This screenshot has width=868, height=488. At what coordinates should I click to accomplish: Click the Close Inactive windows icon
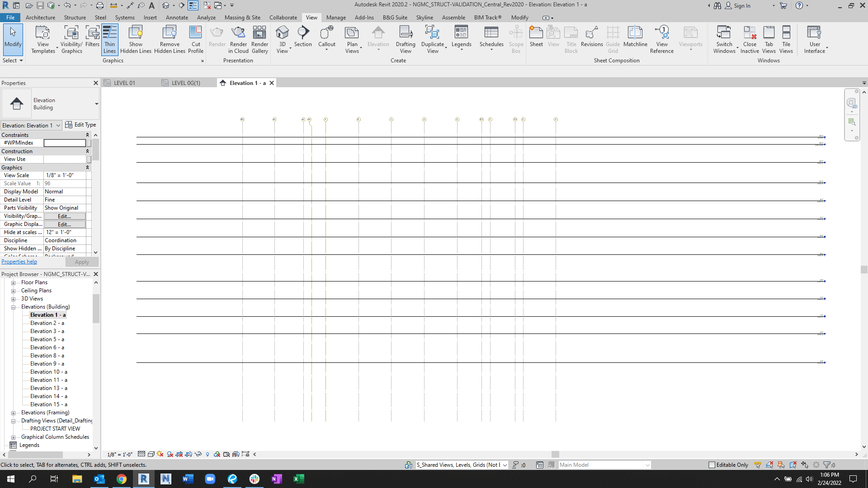[x=750, y=33]
